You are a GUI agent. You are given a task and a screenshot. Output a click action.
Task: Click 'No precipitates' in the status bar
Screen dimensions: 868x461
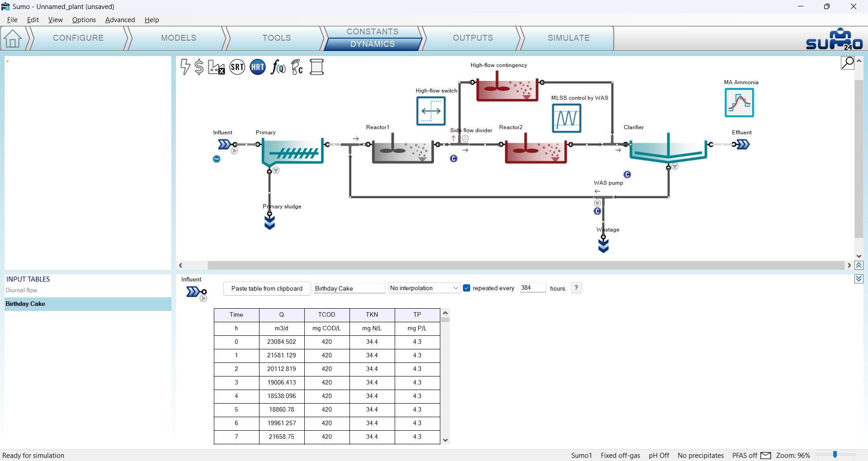701,456
